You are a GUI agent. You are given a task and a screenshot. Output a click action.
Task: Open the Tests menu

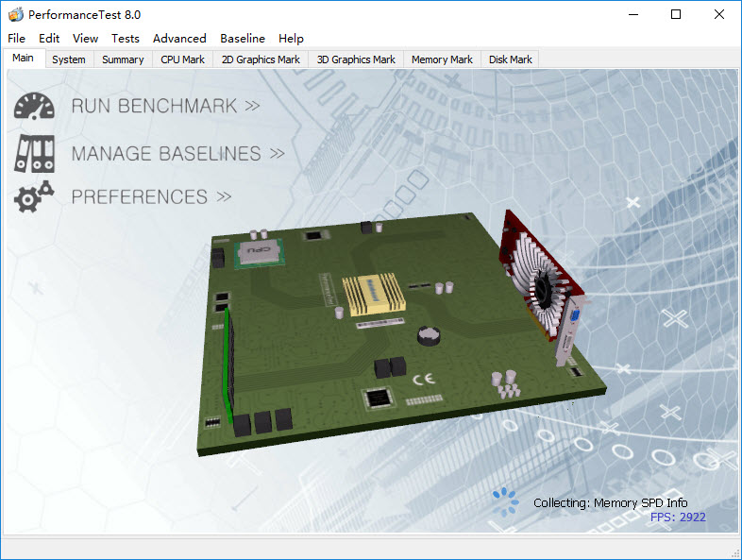tap(125, 39)
